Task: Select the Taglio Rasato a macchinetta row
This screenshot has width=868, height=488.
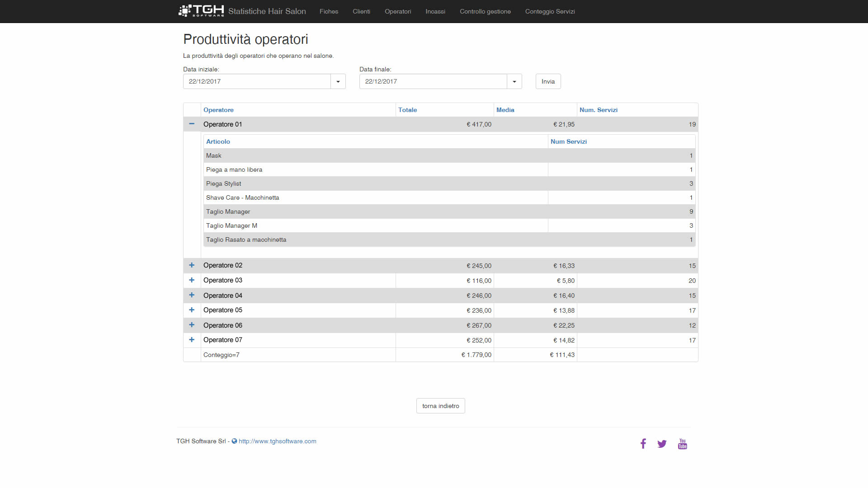Action: (x=449, y=239)
